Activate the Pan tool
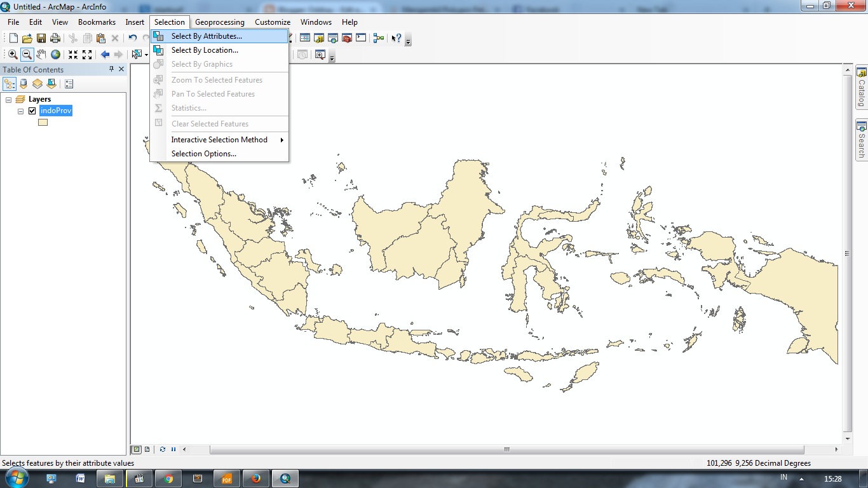The height and width of the screenshot is (488, 868). tap(41, 54)
